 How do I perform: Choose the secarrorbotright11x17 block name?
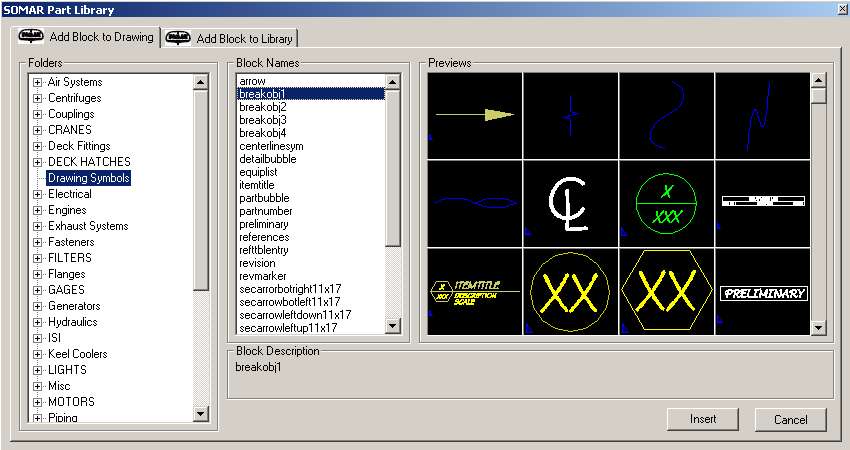click(291, 289)
